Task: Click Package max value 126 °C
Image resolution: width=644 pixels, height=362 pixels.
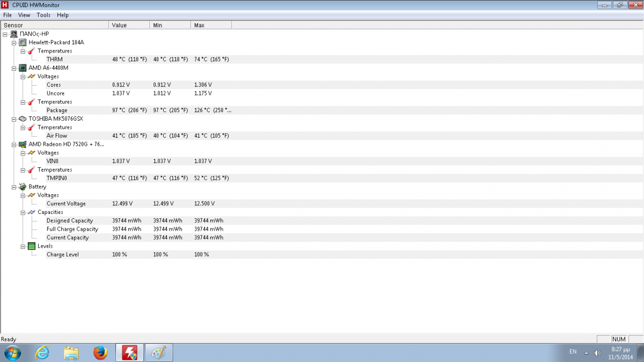Action: (x=212, y=110)
